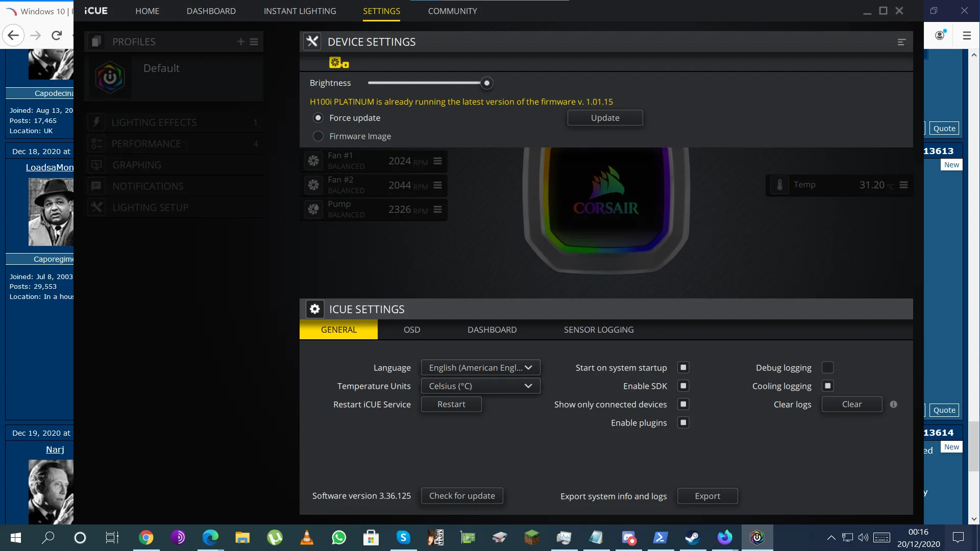Expand the Notifications section
The height and width of the screenshot is (551, 980).
(174, 186)
